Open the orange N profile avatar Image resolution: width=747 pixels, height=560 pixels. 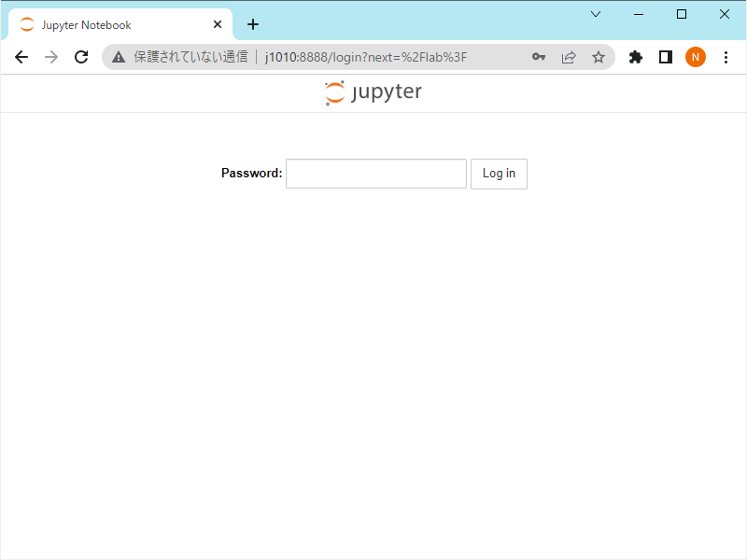696,57
